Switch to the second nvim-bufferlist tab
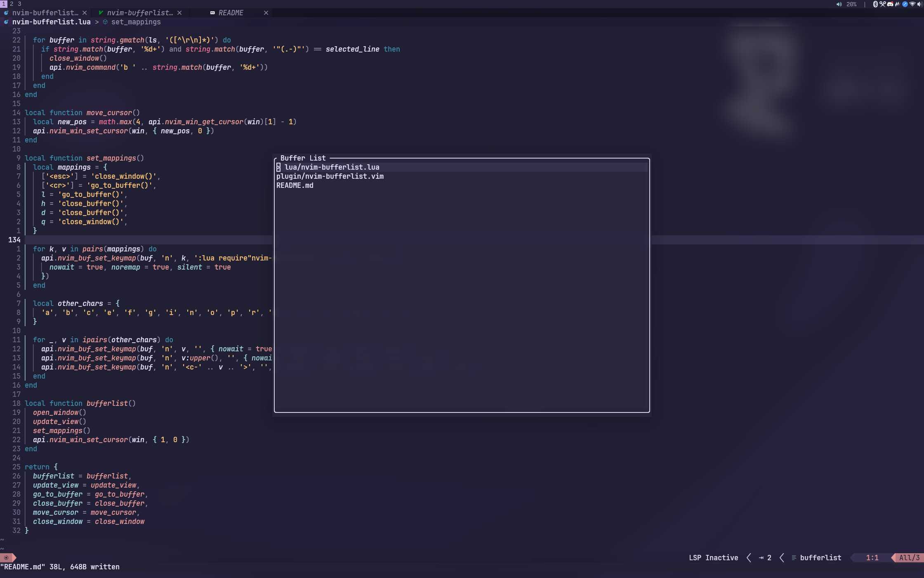This screenshot has width=924, height=578. [139, 13]
